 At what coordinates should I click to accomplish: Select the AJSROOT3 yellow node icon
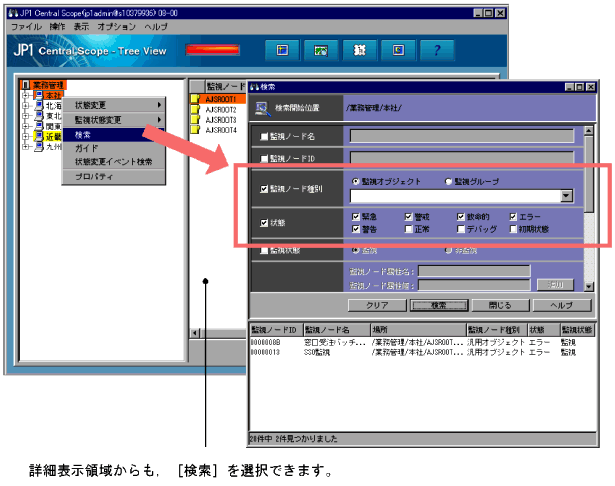(195, 119)
